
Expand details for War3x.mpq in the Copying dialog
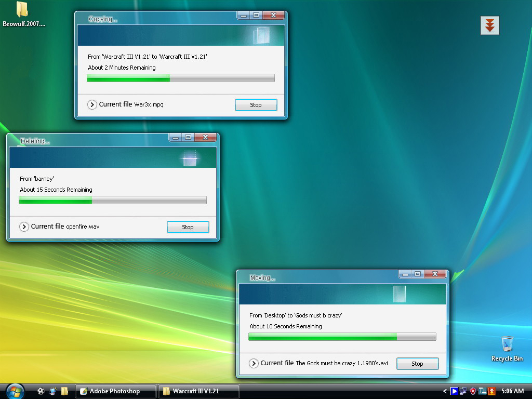click(x=92, y=104)
